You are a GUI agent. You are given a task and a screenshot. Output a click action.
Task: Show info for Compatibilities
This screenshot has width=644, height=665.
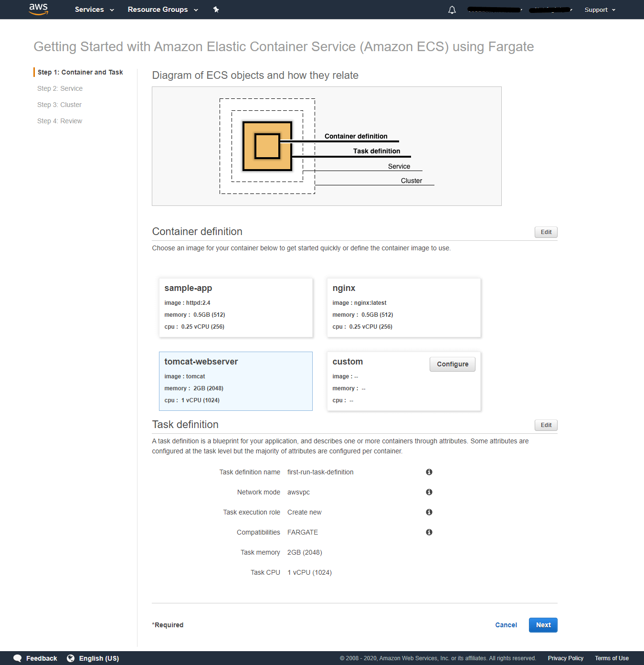pos(429,532)
